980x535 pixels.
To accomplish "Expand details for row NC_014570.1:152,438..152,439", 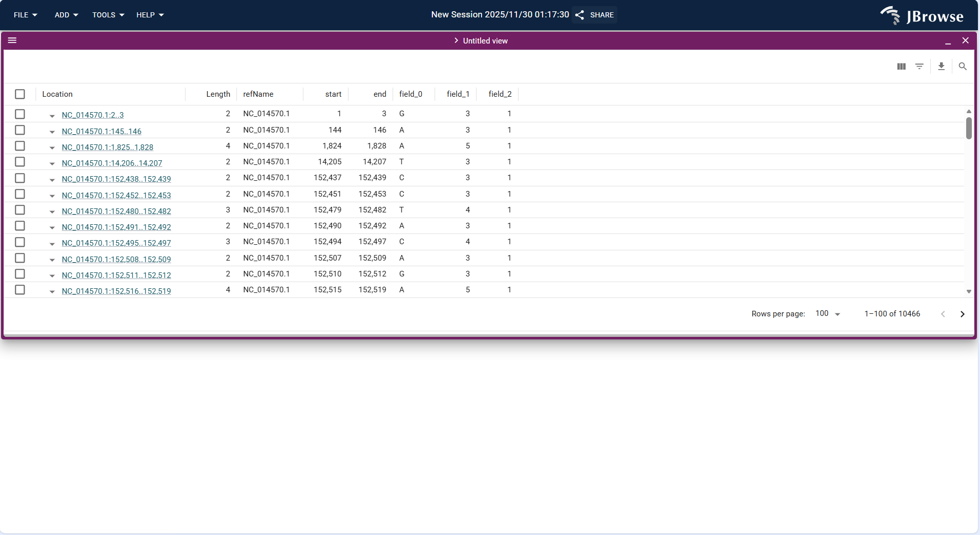I will pyautogui.click(x=52, y=180).
